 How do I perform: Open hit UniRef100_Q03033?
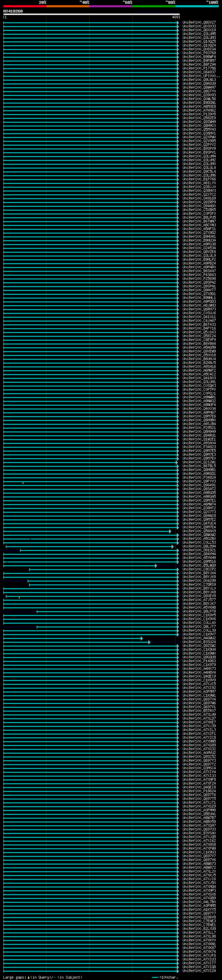point(199,26)
